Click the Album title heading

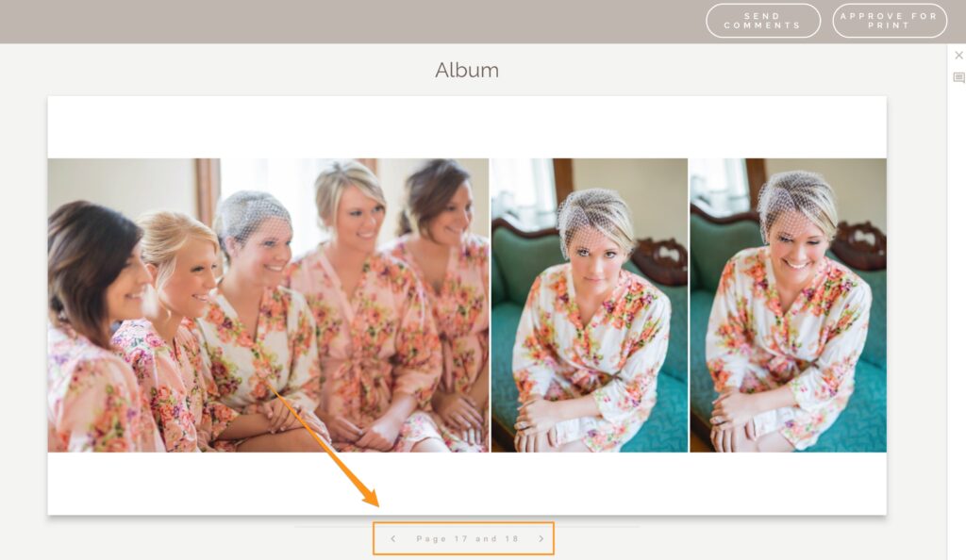(x=467, y=70)
